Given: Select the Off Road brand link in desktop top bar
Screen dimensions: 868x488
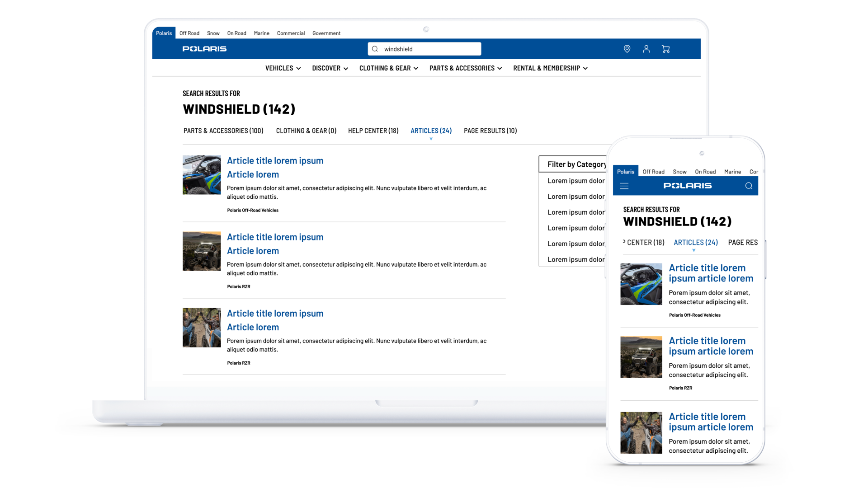Looking at the screenshot, I should pyautogui.click(x=189, y=33).
